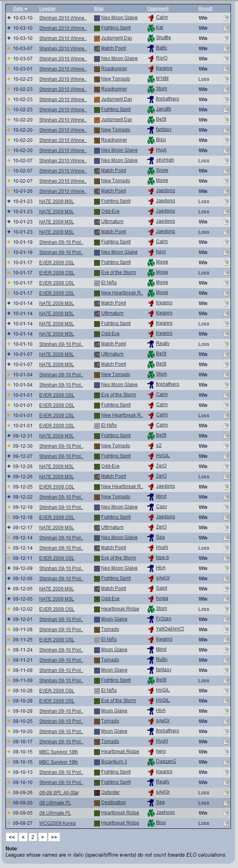This screenshot has width=238, height=868.
Task: Jump to first page using << button
Action: click(x=12, y=837)
